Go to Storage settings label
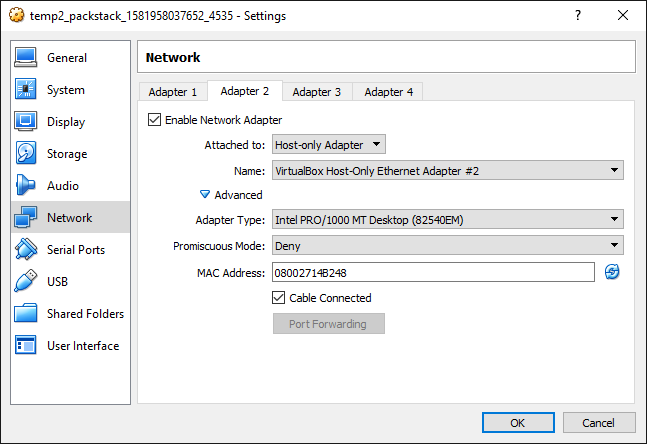 click(67, 154)
